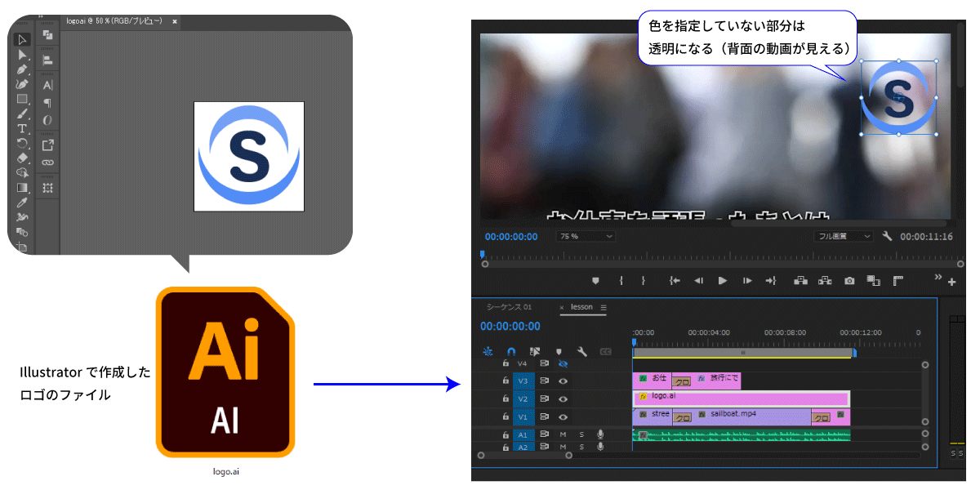Hide the V1 track output eye

click(563, 416)
